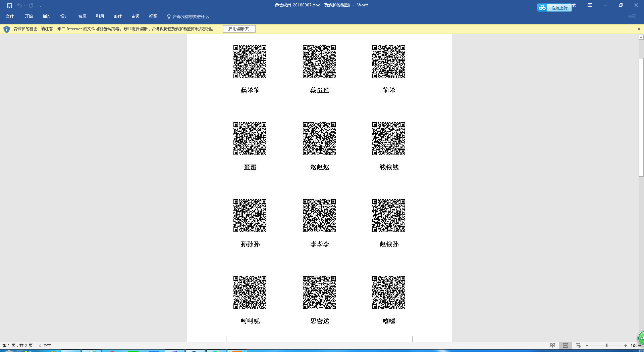Click the Save icon in quick access toolbar
The image size is (644, 352).
pyautogui.click(x=10, y=5)
